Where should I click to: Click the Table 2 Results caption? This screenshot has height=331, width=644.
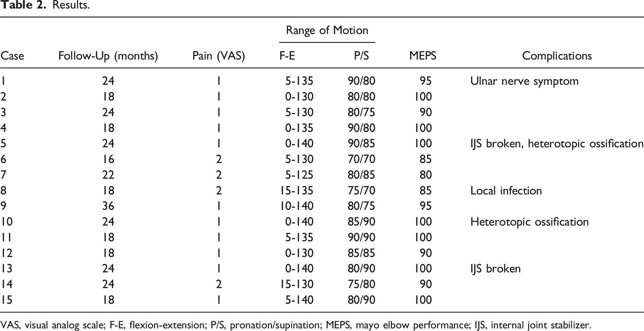tap(45, 5)
